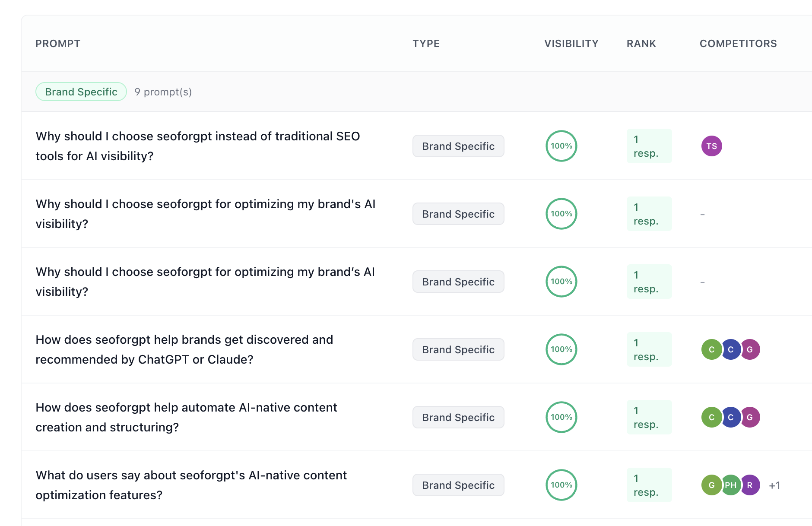
Task: Open prompt about ChatGPT or Claude discovery
Action: point(184,349)
